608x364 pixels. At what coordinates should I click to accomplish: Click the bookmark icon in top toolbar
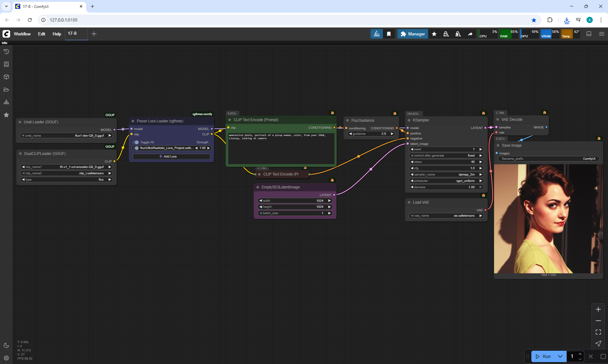pos(389,34)
